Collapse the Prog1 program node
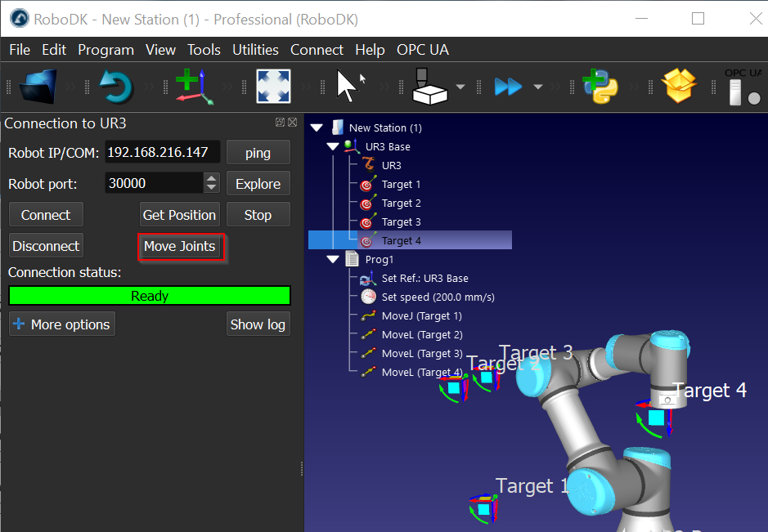 (333, 259)
